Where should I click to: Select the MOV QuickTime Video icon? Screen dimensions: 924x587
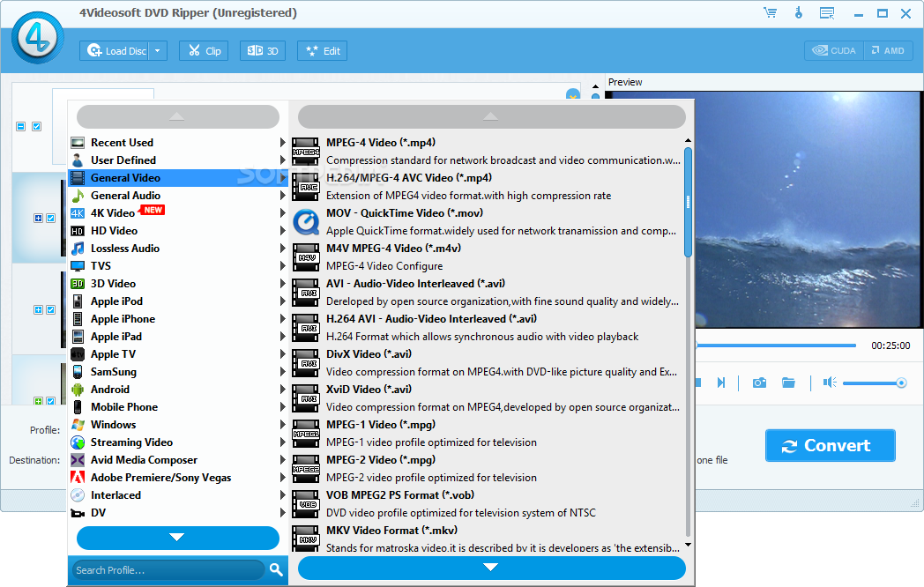[306, 222]
